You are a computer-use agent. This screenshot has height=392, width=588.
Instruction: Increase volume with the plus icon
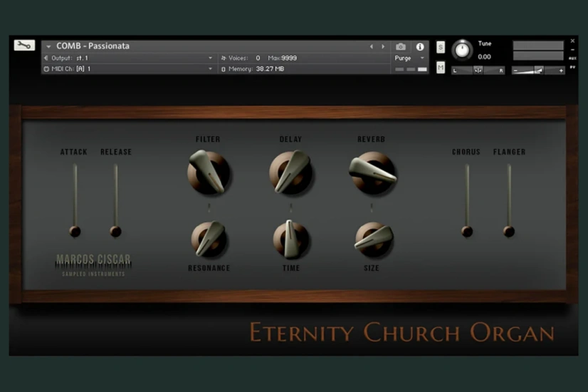[x=561, y=71]
